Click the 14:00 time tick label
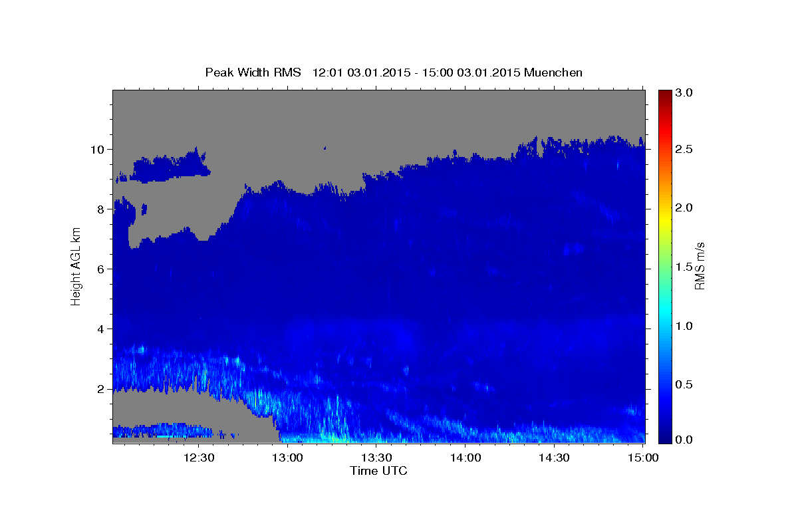798x532 pixels. 465,458
